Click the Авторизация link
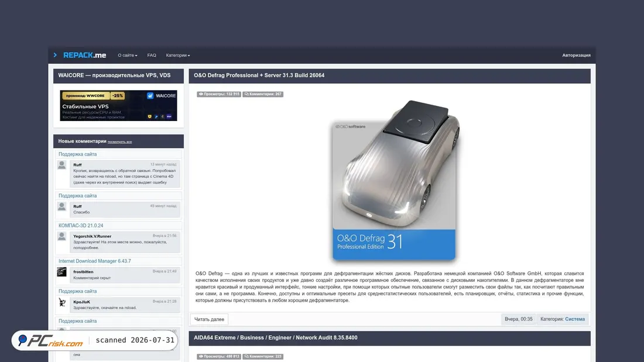This screenshot has width=644, height=362. [x=576, y=56]
